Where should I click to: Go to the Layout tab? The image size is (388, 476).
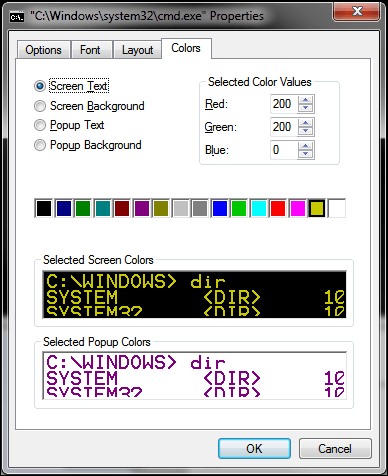click(x=137, y=50)
